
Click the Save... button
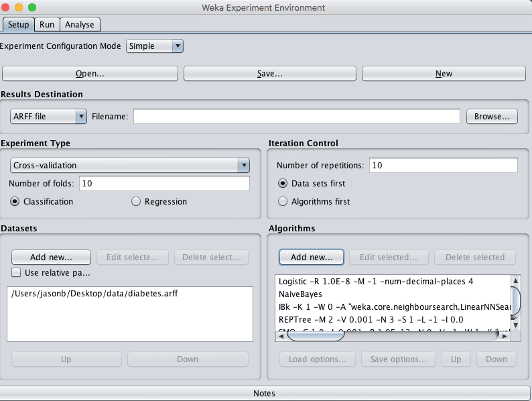tap(270, 73)
